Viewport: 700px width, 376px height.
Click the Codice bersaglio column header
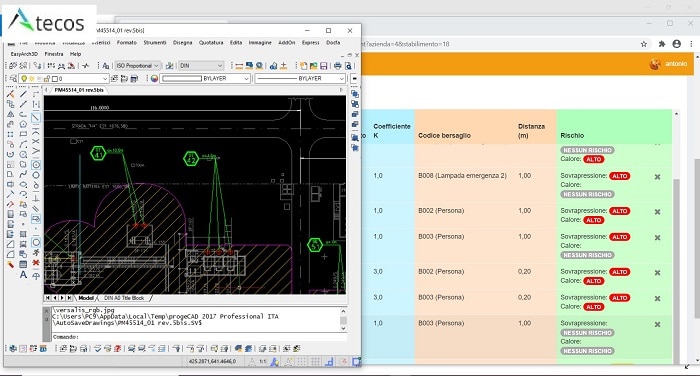444,135
